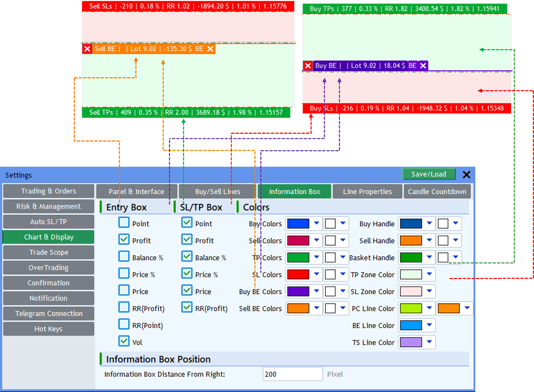Uncheck Price % in SL/TP Box
Image resolution: width=534 pixels, height=392 pixels.
(187, 273)
